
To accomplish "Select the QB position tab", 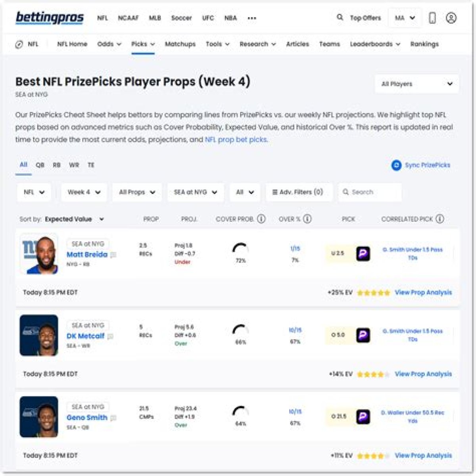I will point(40,165).
